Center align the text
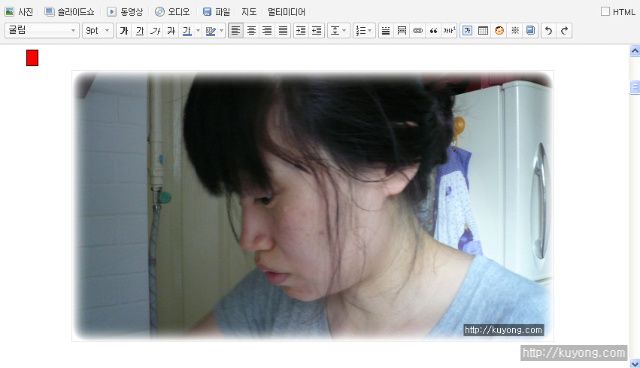 tap(251, 31)
